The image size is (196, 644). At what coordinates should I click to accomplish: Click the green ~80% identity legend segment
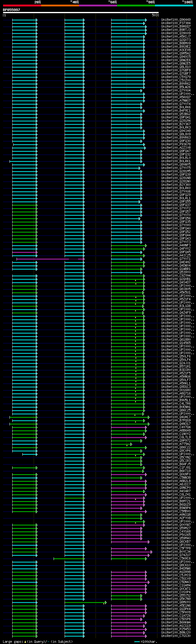pyautogui.click(x=136, y=6)
